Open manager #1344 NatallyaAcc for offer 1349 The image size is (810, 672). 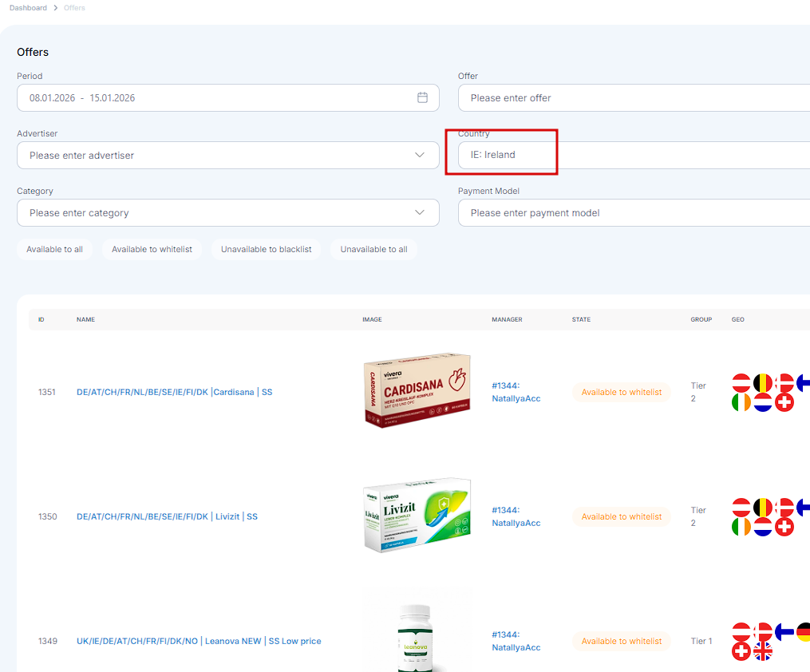click(x=516, y=641)
